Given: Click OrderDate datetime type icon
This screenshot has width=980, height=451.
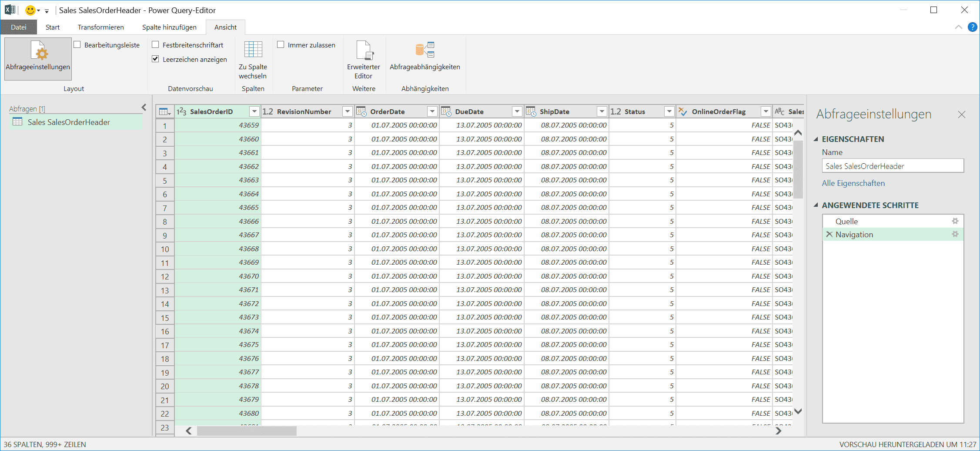Looking at the screenshot, I should pos(361,111).
